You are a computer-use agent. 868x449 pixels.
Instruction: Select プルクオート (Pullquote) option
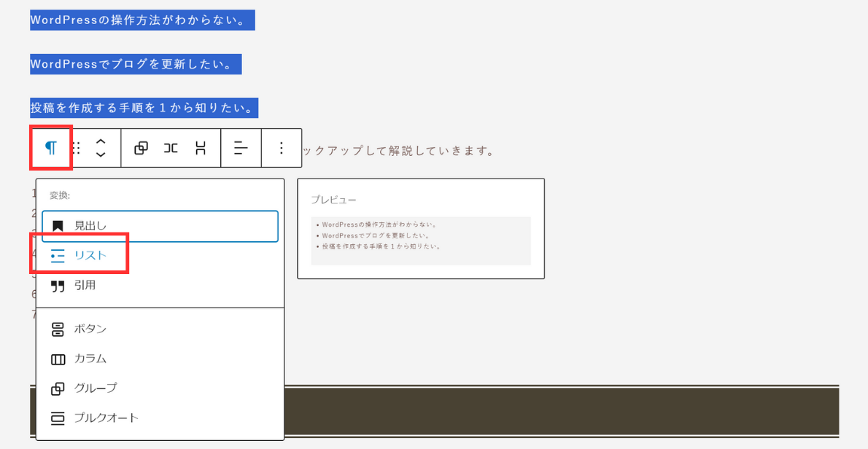pos(106,418)
